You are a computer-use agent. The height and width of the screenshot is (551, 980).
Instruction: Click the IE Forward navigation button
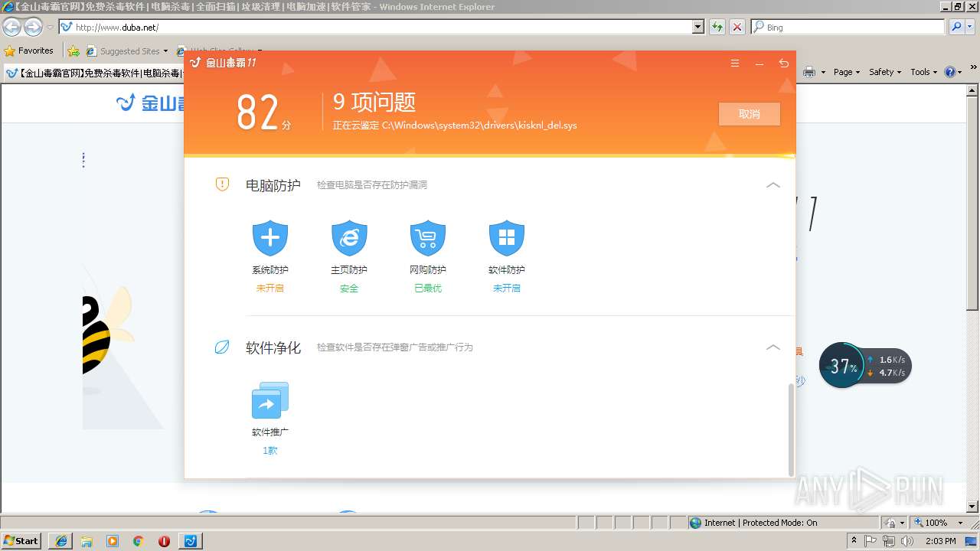[33, 28]
